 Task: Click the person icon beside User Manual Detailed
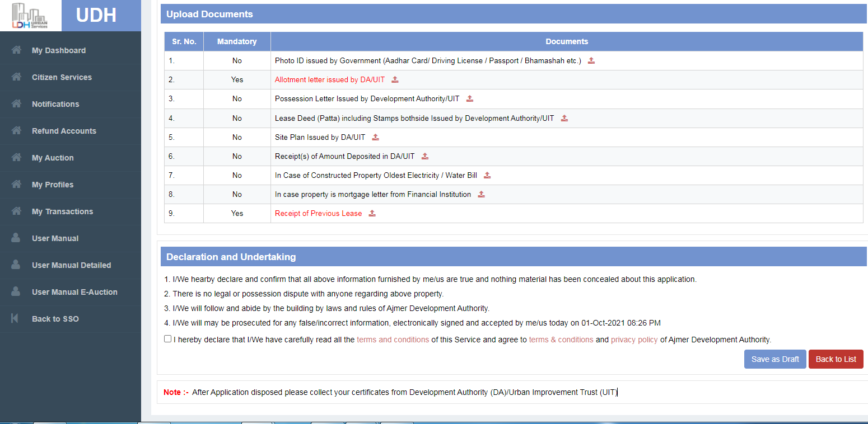point(16,265)
